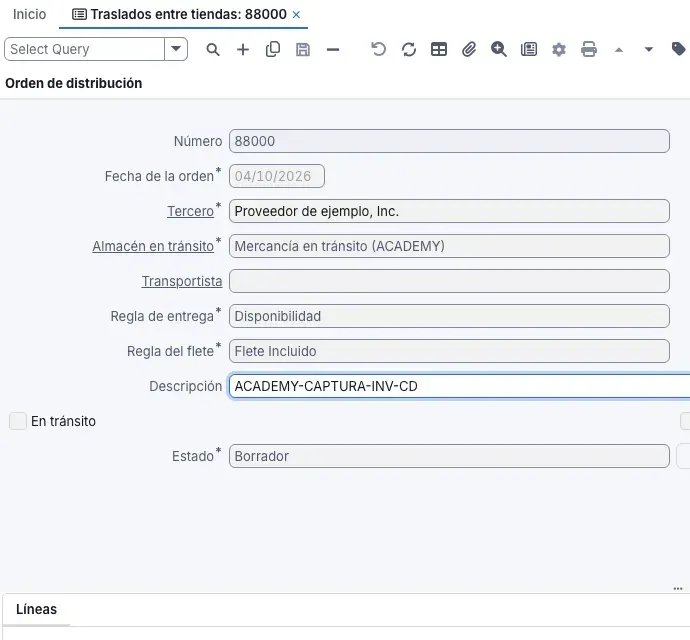Viewport: 690px width, 640px height.
Task: Click the label tag icon in the toolbar
Action: (679, 49)
